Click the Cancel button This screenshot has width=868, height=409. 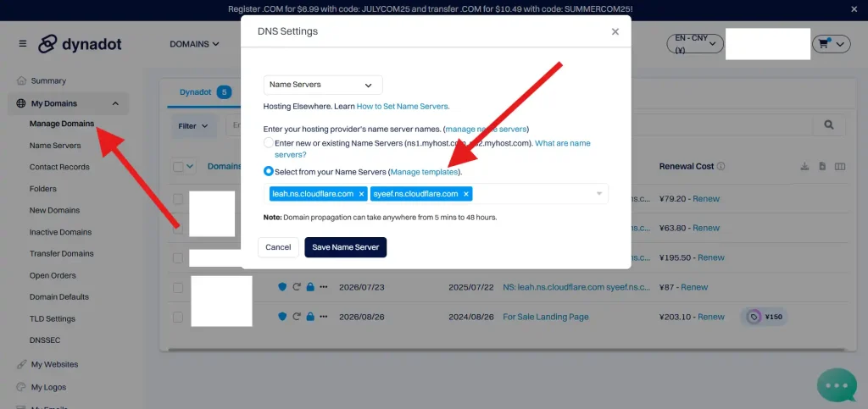278,247
